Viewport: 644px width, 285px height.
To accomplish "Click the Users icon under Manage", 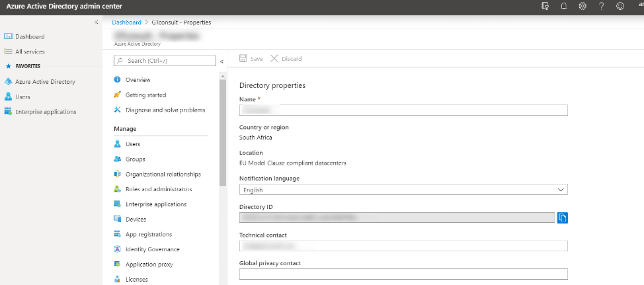I will coord(118,144).
